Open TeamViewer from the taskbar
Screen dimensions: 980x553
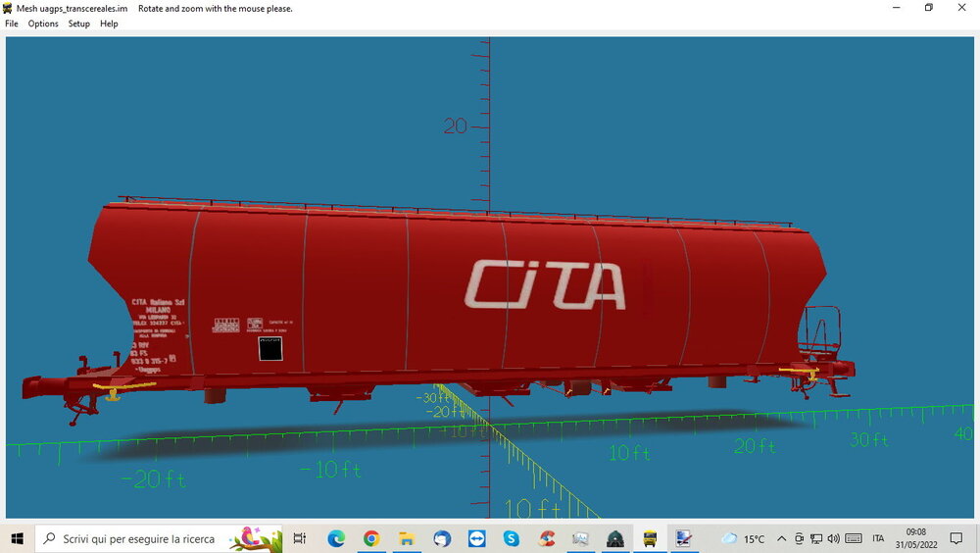pyautogui.click(x=477, y=538)
